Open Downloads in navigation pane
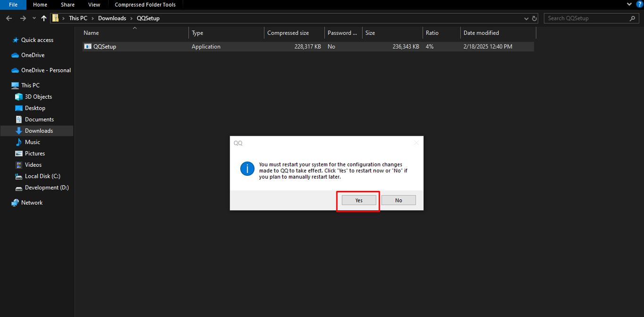This screenshot has height=317, width=644. pos(39,131)
